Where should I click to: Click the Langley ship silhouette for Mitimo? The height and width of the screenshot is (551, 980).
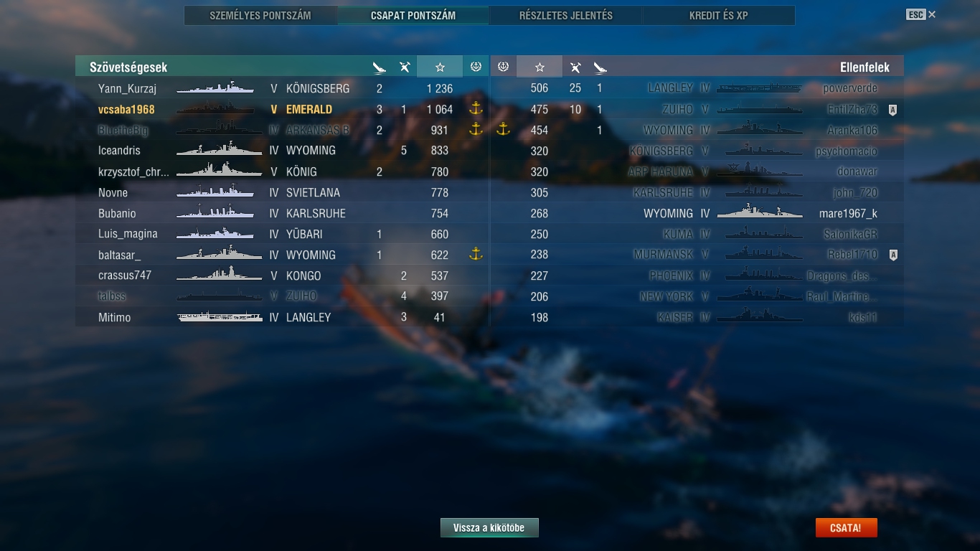(x=220, y=317)
